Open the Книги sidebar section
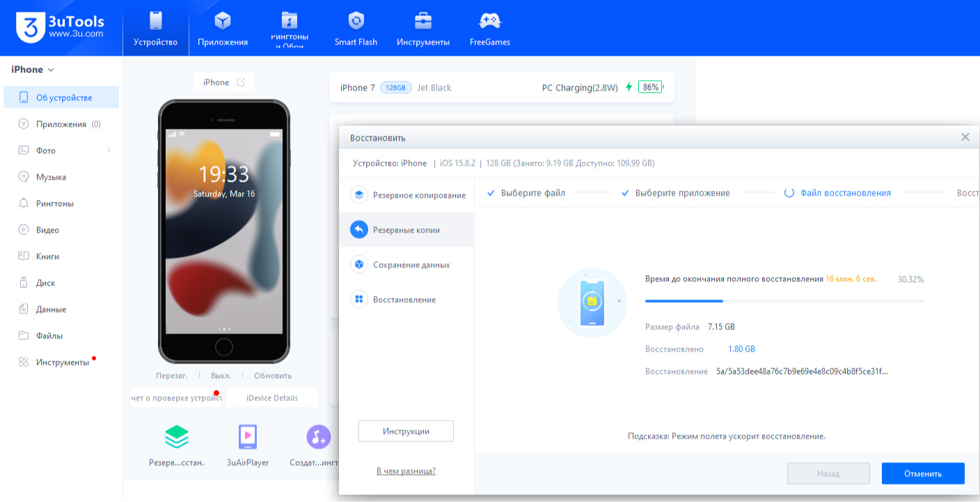 61,256
